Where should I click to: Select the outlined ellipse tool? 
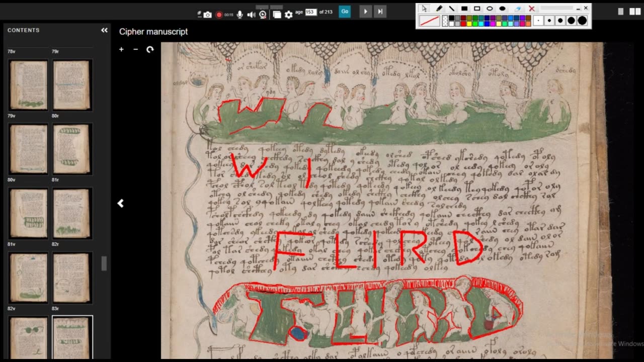click(490, 9)
